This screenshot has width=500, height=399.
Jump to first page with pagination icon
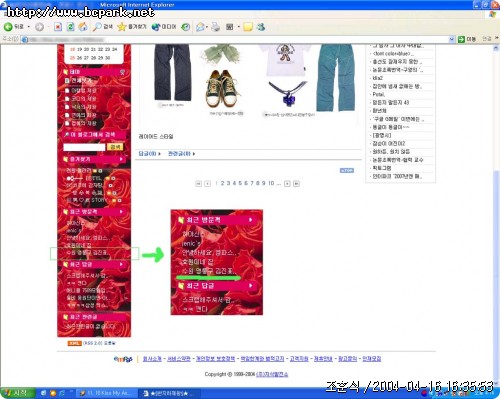(198, 184)
